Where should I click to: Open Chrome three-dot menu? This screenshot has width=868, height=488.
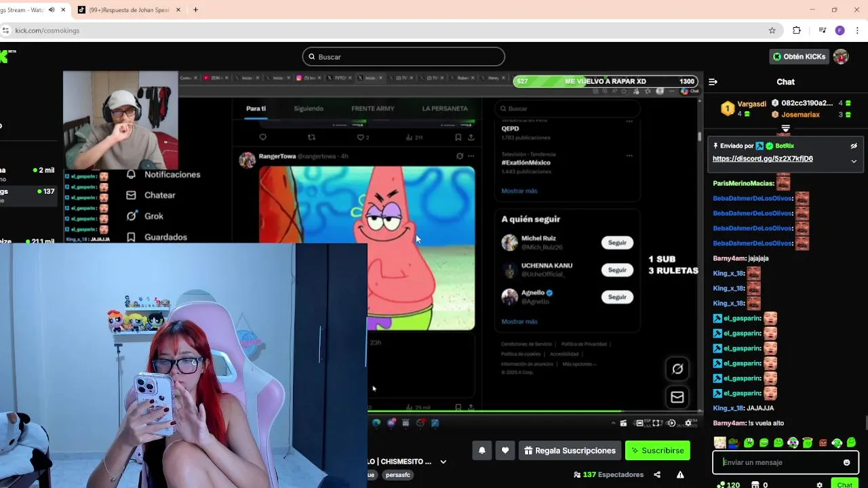[858, 30]
